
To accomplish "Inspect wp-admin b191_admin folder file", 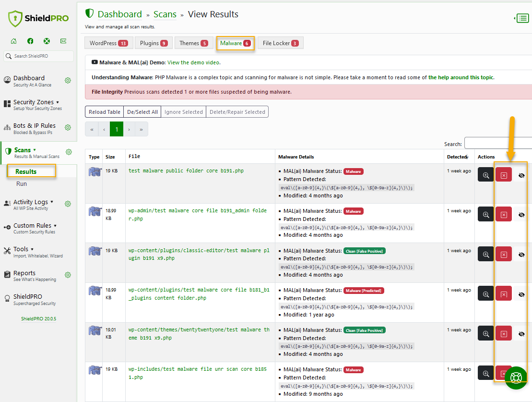I will pyautogui.click(x=485, y=214).
